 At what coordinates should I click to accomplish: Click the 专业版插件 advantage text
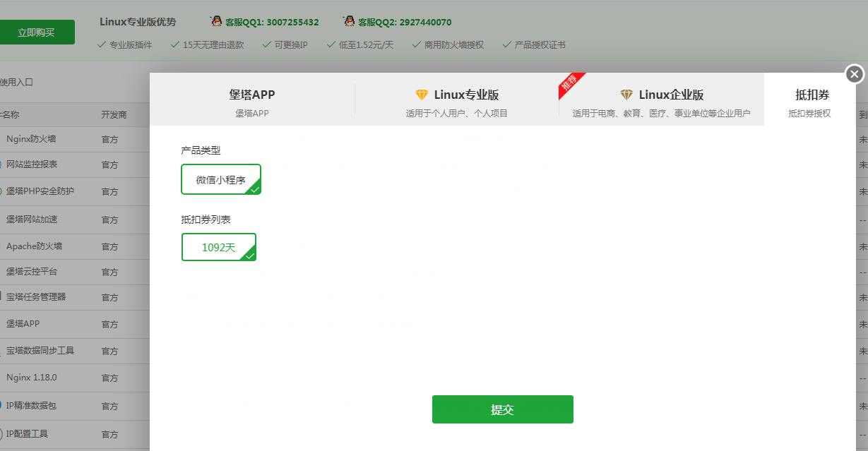pyautogui.click(x=131, y=45)
